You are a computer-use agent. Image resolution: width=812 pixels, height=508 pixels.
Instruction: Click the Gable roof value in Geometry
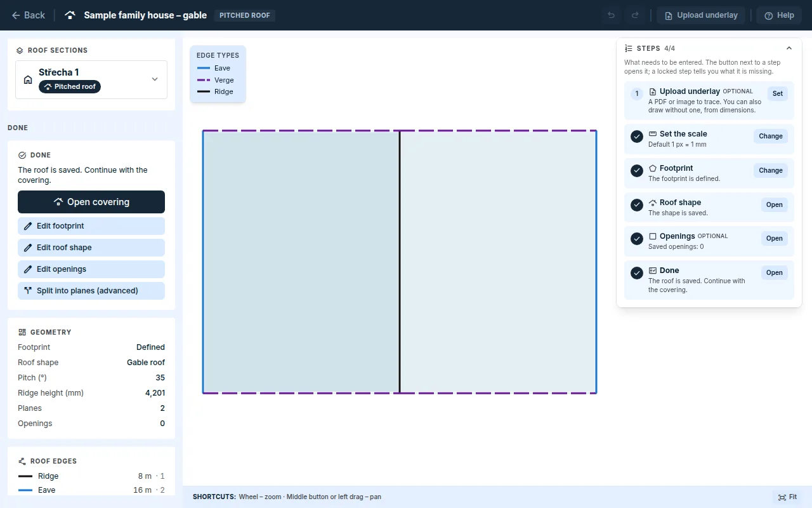[146, 363]
